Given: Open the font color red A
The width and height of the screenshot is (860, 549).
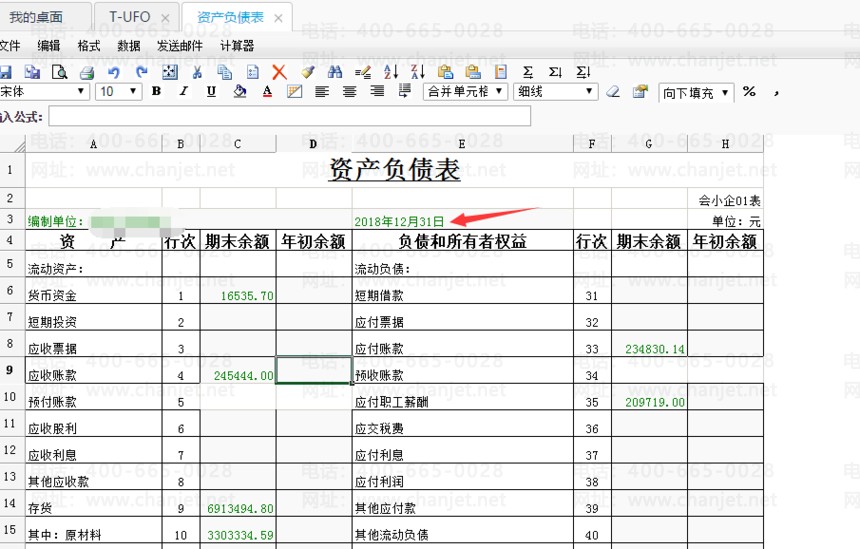Looking at the screenshot, I should click(267, 91).
